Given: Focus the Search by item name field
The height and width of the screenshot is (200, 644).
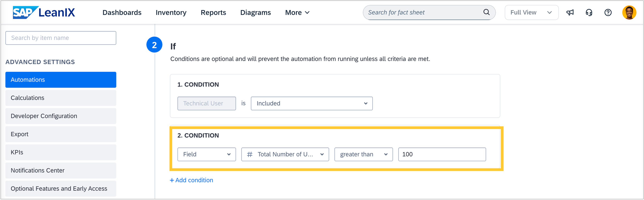Looking at the screenshot, I should point(61,38).
